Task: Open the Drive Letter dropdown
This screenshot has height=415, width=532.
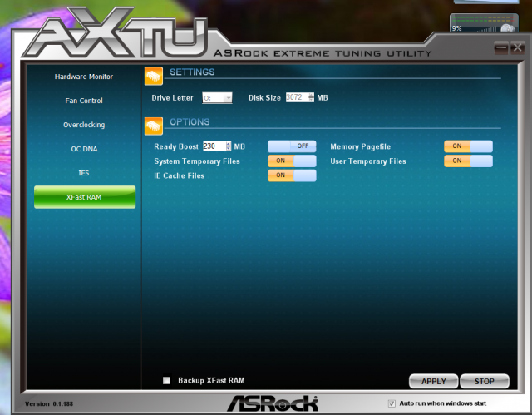Action: point(217,98)
